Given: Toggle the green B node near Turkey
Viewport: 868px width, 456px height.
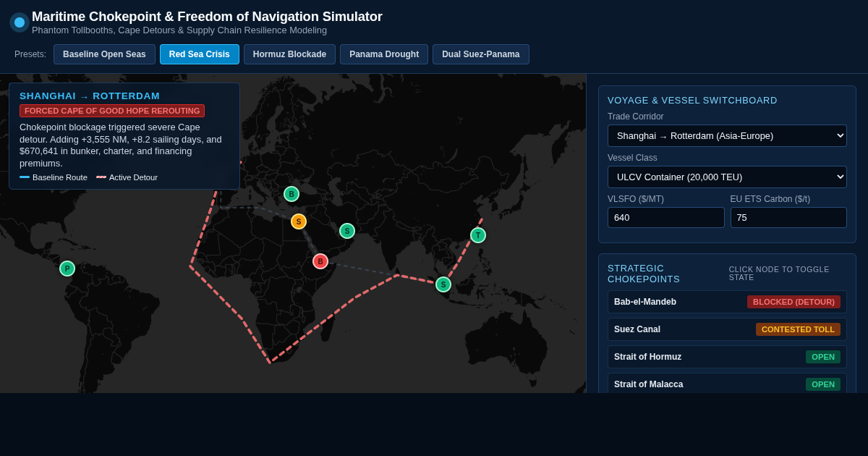Looking at the screenshot, I should (x=292, y=194).
